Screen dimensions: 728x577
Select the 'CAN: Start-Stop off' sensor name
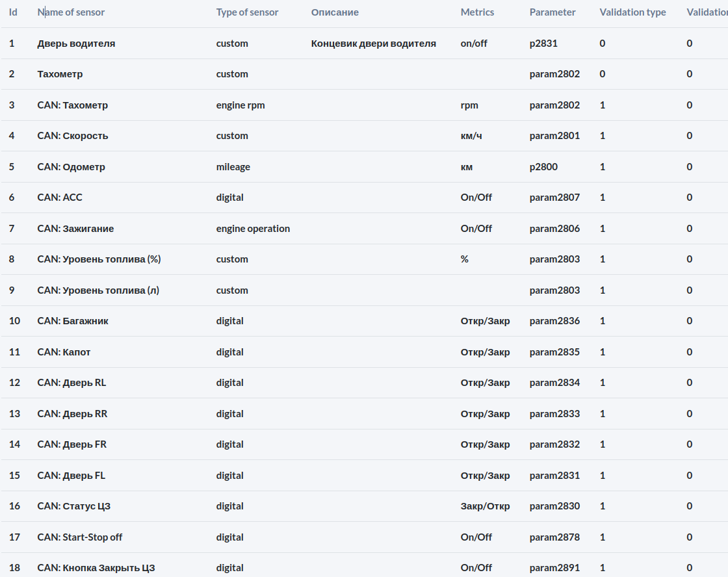(x=80, y=537)
